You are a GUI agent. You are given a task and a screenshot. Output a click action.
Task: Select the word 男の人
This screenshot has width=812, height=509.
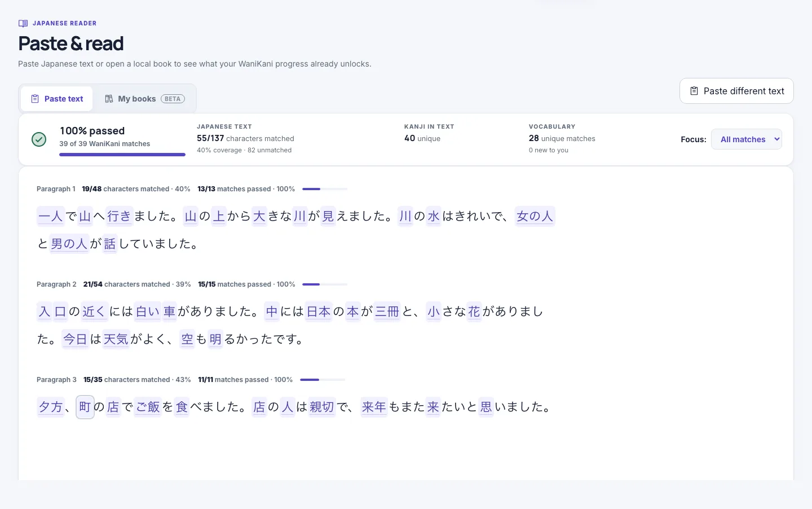point(69,244)
